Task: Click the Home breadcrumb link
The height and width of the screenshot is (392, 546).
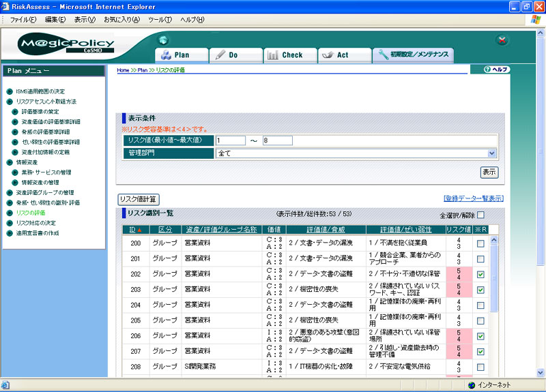Action: 123,70
